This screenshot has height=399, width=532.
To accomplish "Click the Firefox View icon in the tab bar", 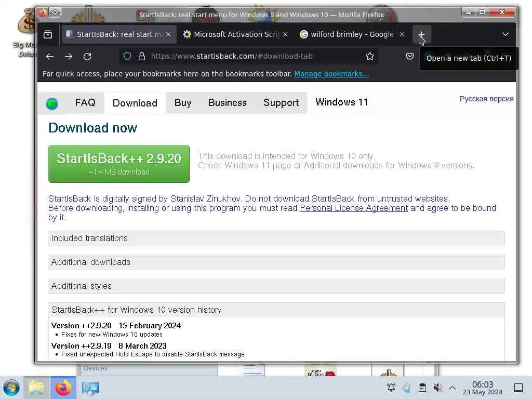I will (x=48, y=34).
